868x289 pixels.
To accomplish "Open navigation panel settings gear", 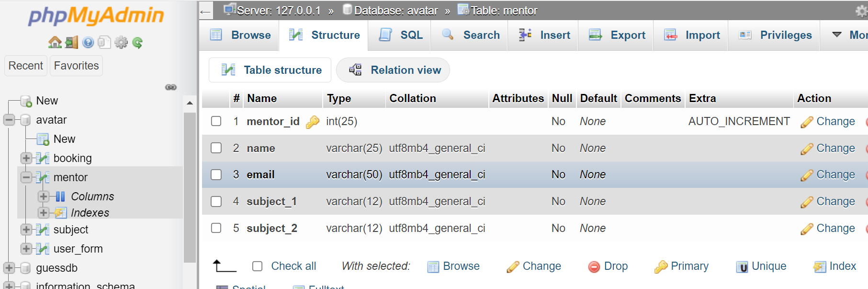I will (121, 43).
